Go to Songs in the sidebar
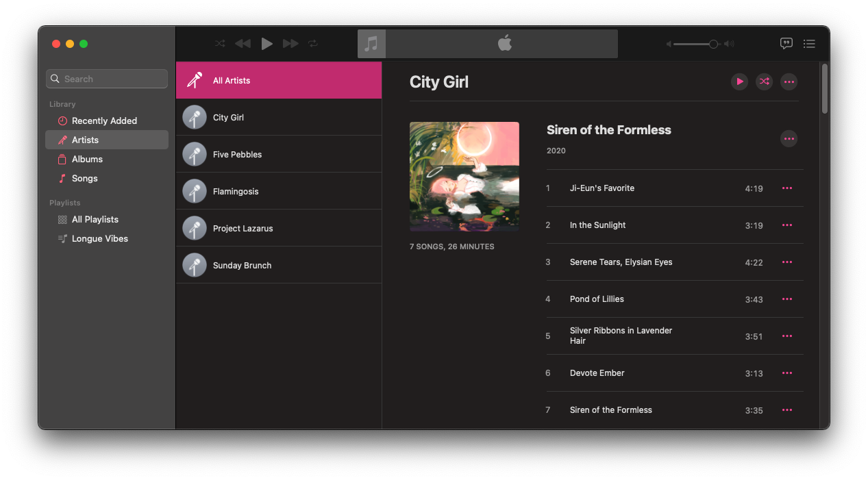Viewport: 868px width, 480px height. click(x=107, y=178)
